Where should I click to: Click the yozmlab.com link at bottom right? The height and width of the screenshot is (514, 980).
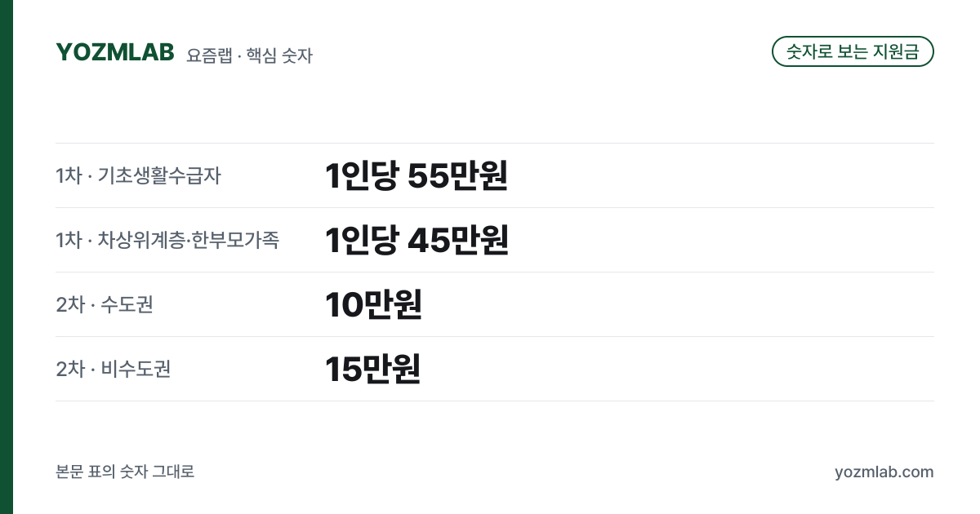884,472
